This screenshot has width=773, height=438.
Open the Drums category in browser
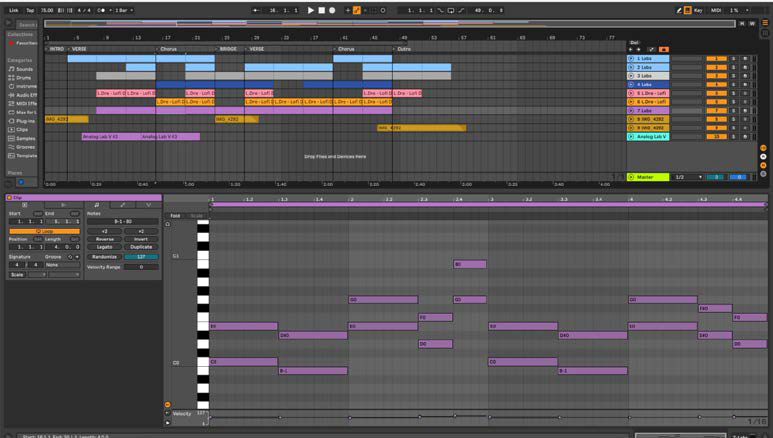[24, 77]
